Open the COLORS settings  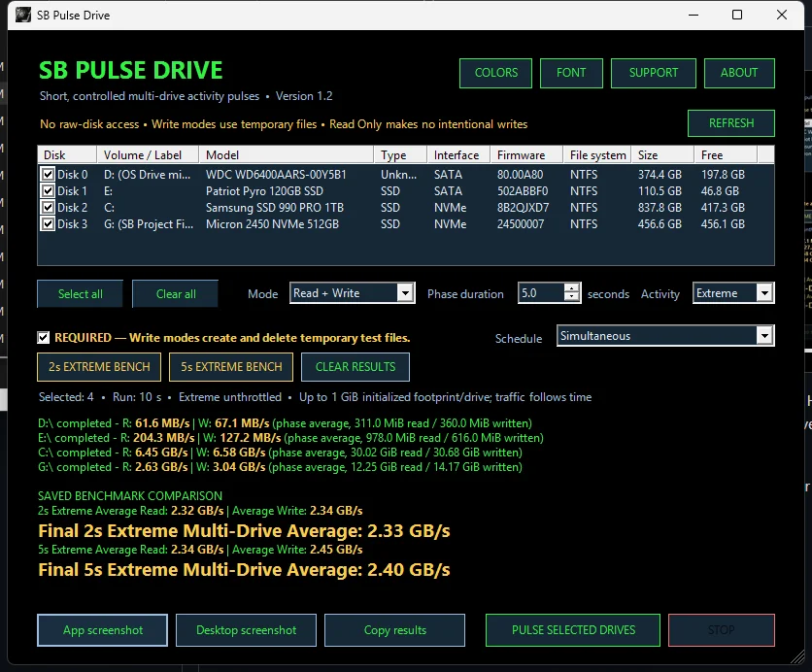(495, 73)
